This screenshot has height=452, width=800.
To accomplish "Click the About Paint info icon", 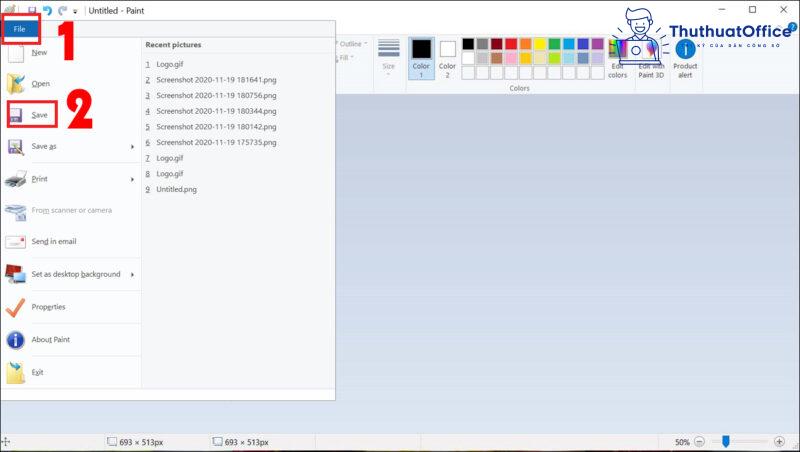I will click(x=17, y=340).
